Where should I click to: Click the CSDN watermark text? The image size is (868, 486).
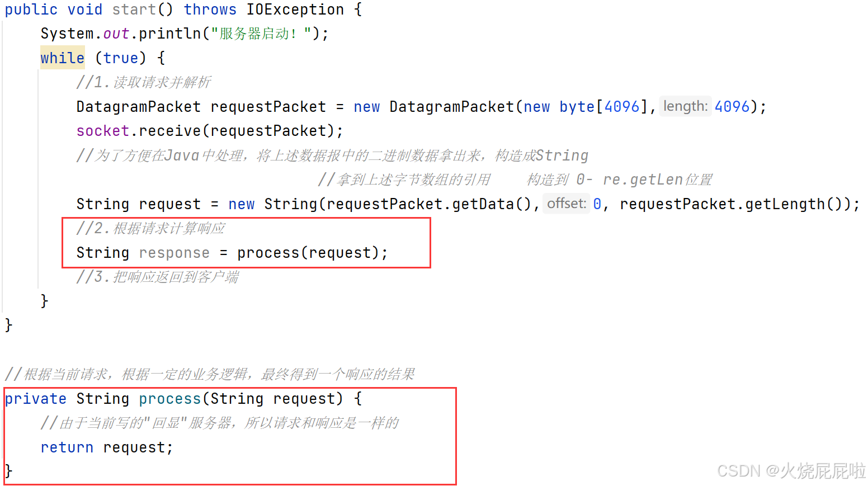pos(791,471)
